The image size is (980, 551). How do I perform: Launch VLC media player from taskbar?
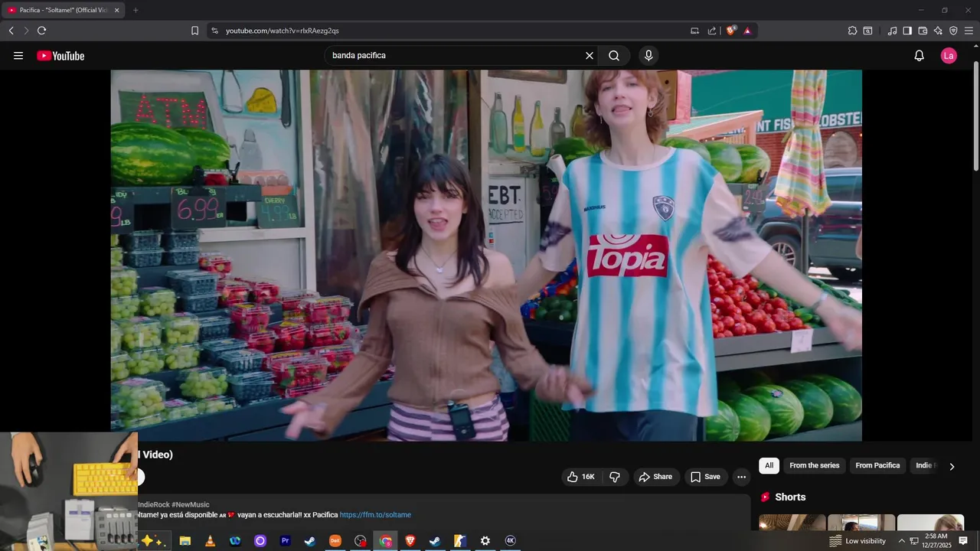click(x=210, y=541)
